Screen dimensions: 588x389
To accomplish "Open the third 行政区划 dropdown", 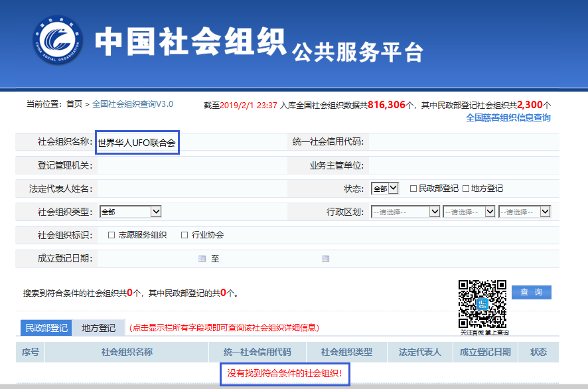I will pos(525,212).
